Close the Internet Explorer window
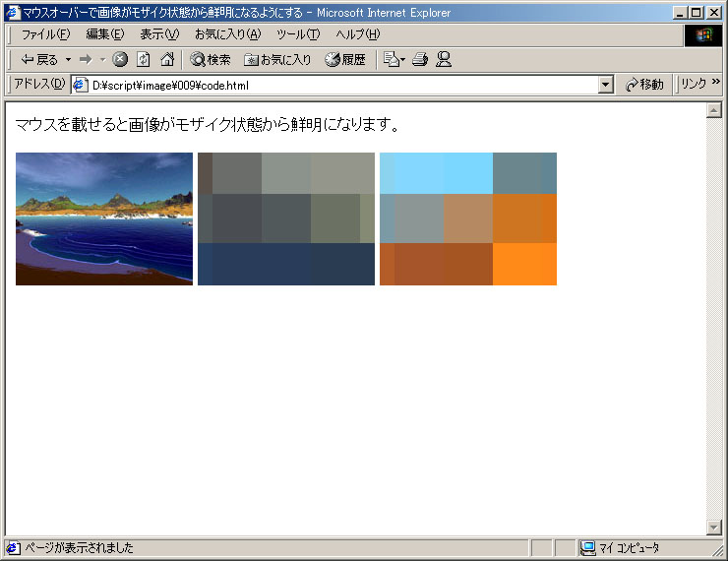 [713, 13]
